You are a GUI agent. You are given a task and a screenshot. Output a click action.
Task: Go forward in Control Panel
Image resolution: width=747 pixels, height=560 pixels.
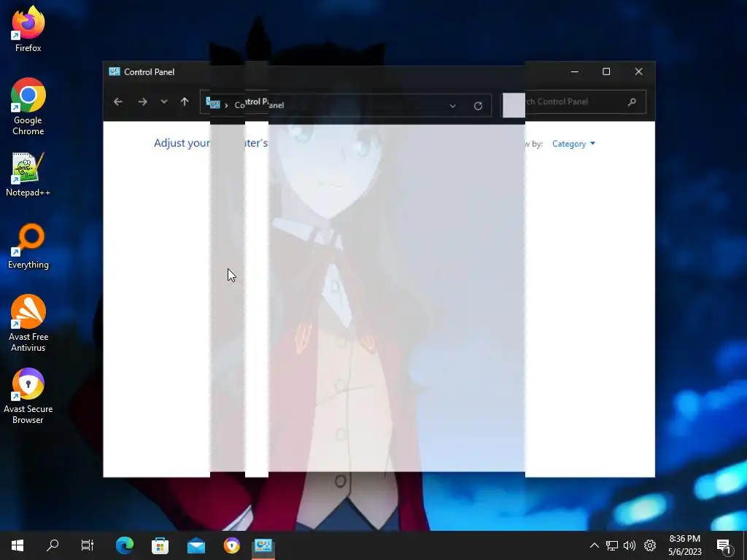(142, 101)
